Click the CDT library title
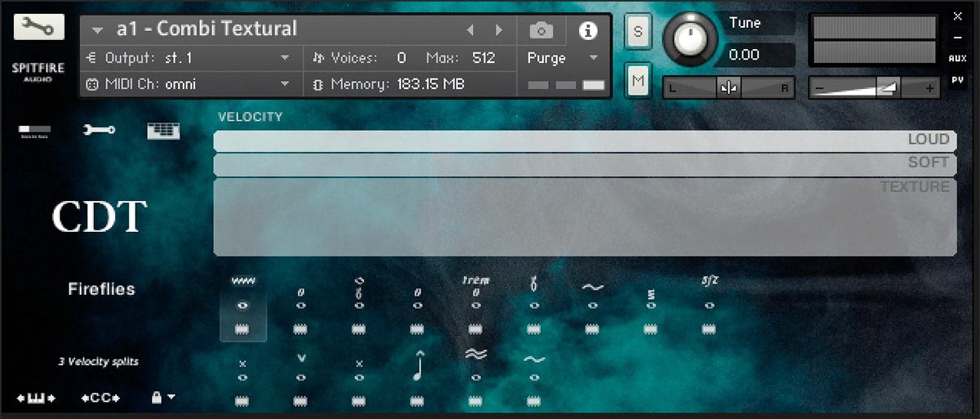Viewport: 980px width, 419px height. tap(100, 217)
